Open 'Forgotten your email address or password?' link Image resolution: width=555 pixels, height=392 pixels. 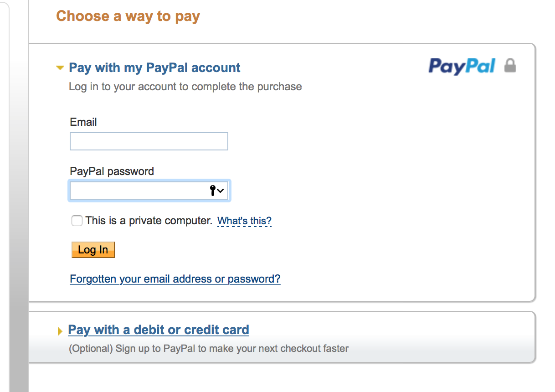(175, 279)
